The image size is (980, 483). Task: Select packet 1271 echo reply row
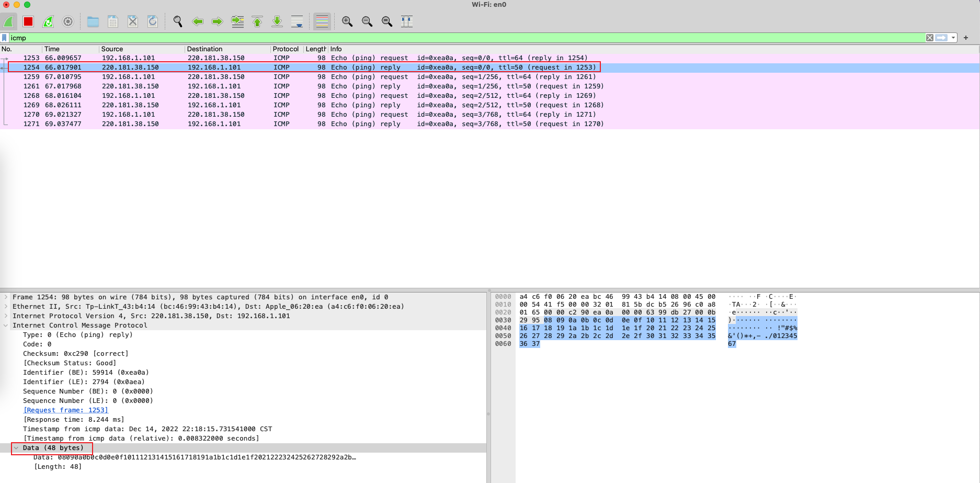[x=489, y=124]
